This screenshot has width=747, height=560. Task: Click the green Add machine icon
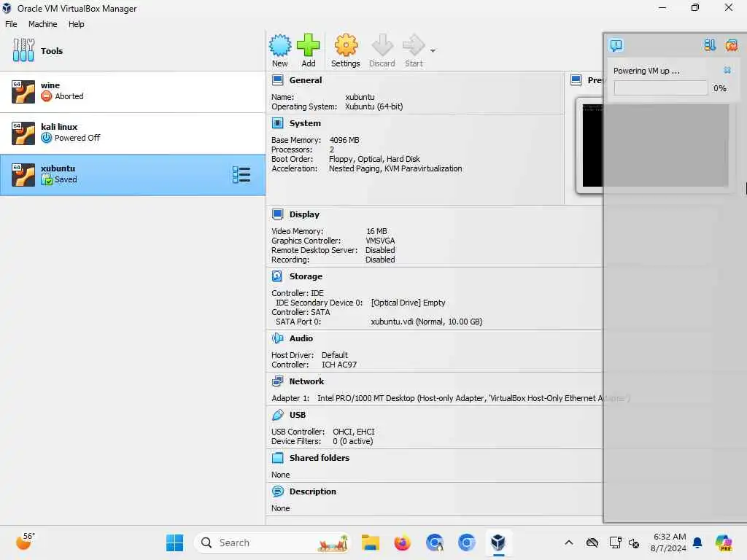(309, 46)
